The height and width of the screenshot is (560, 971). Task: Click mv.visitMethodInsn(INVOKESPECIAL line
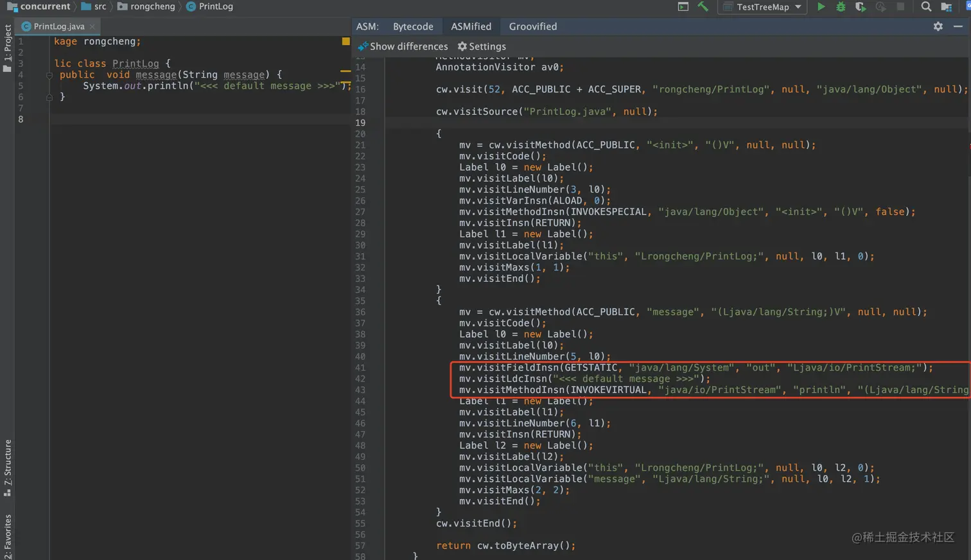pyautogui.click(x=687, y=212)
